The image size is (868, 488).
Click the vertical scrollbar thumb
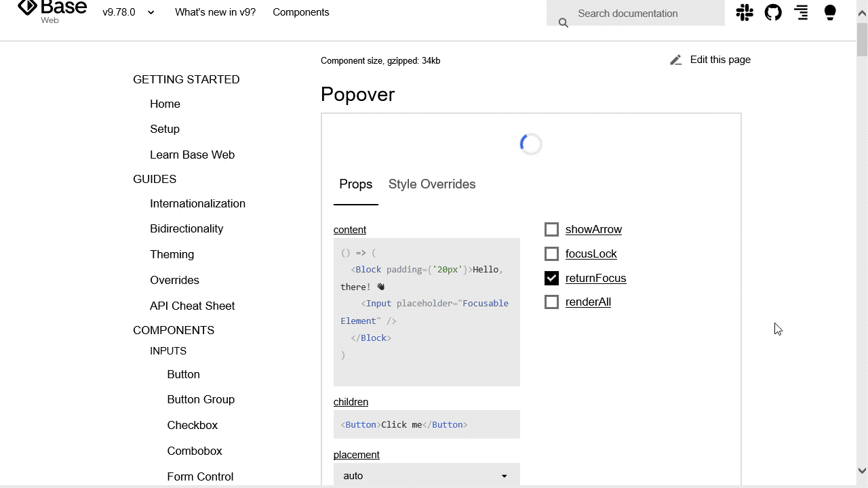point(862,39)
